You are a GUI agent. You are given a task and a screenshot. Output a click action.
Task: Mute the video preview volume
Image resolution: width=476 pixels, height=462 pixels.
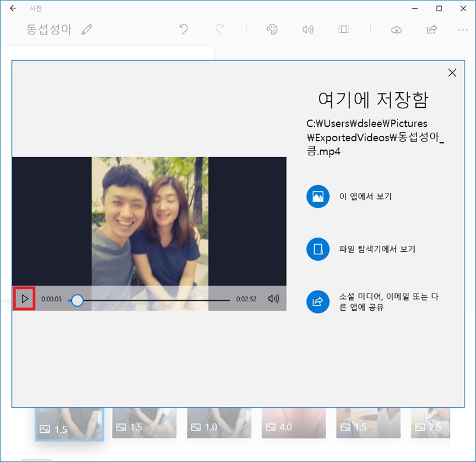pos(273,298)
